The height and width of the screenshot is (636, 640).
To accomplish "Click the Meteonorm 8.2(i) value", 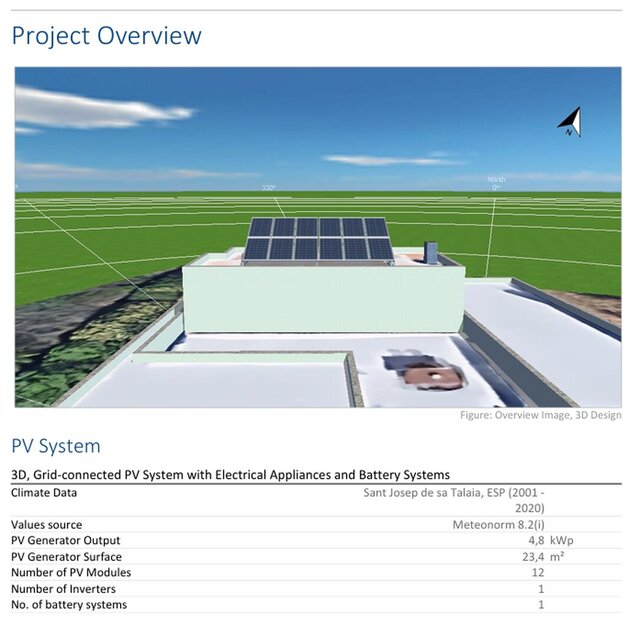I will click(498, 524).
